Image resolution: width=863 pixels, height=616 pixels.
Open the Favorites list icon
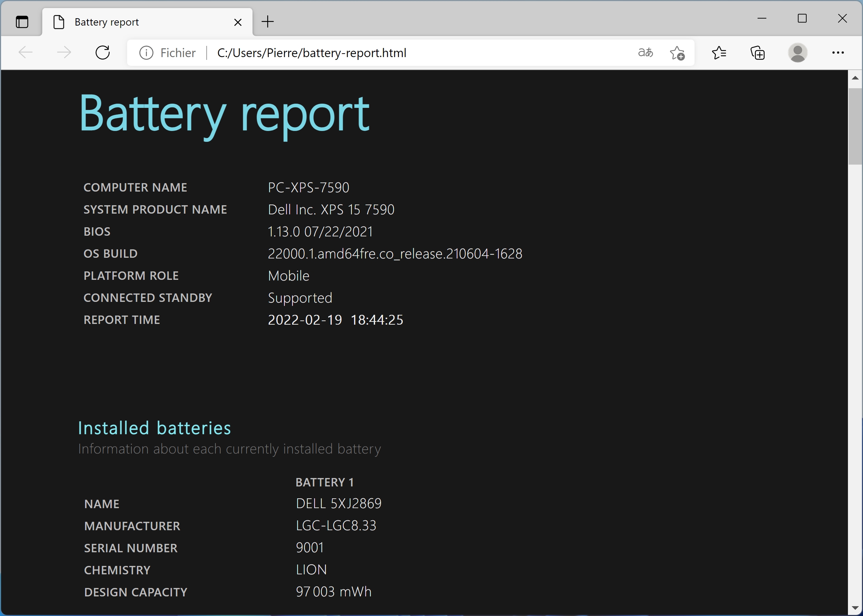[x=719, y=53]
